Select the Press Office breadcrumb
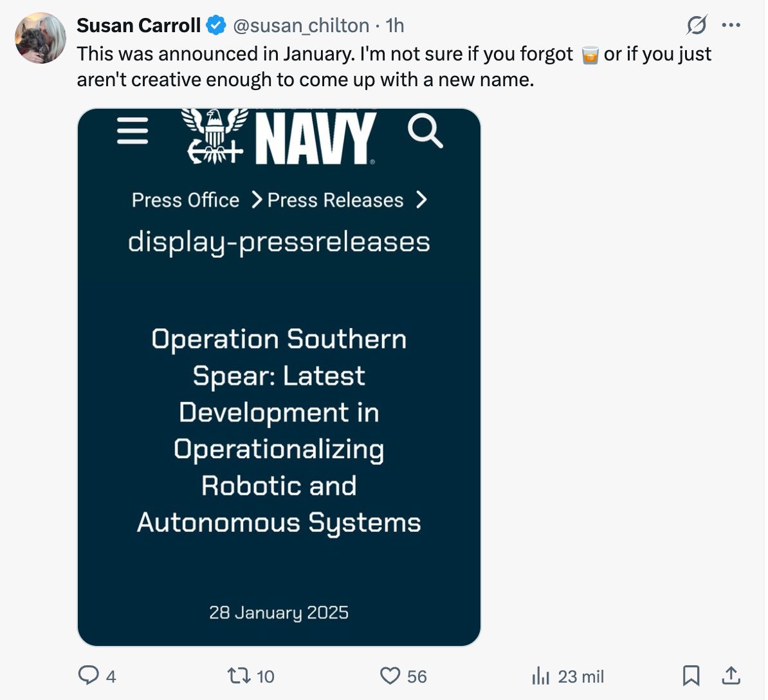 [x=185, y=200]
